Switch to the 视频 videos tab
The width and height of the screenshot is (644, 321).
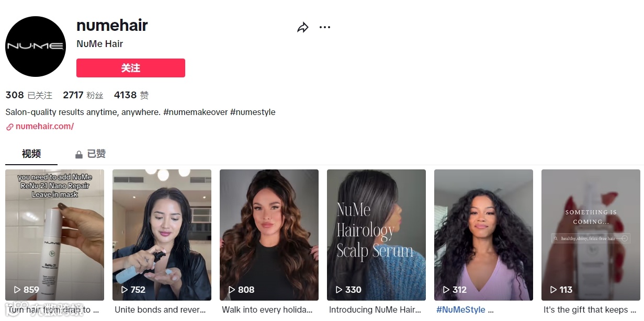tap(31, 154)
